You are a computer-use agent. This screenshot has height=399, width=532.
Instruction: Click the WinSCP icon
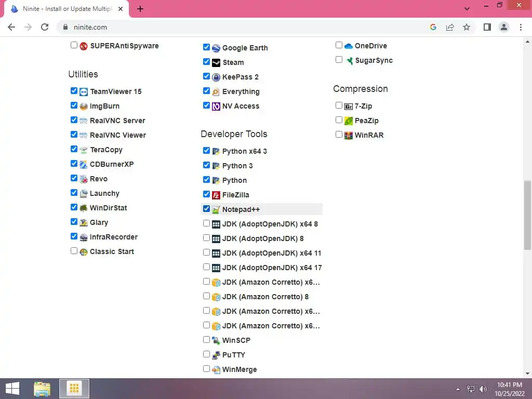(216, 341)
